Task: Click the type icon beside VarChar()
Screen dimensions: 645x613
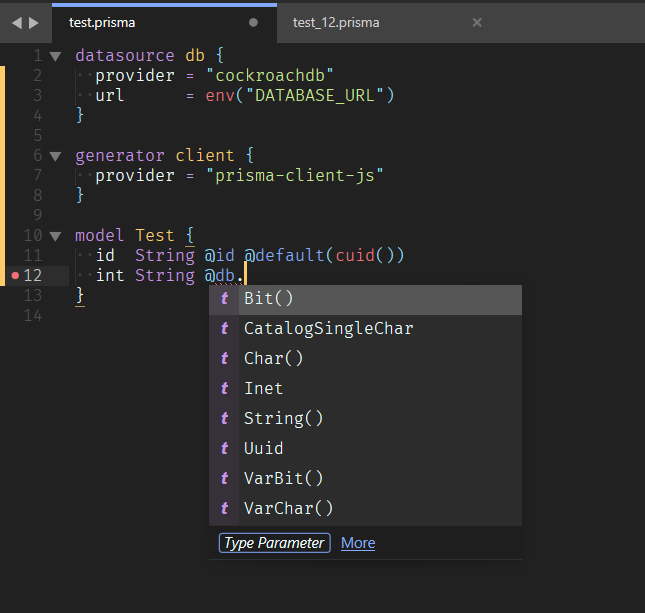Action: click(225, 509)
